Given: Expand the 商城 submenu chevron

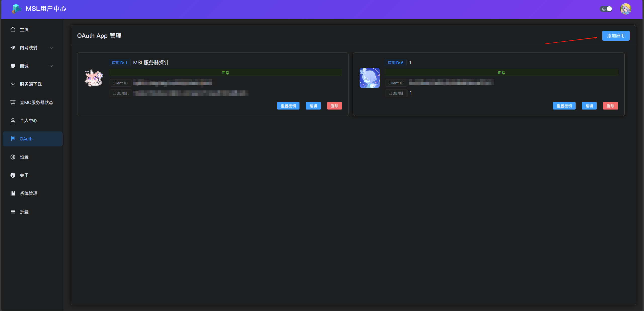Looking at the screenshot, I should [51, 66].
